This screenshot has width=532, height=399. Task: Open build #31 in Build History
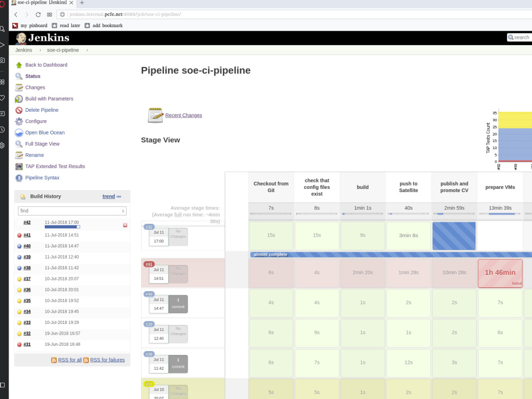pos(27,344)
